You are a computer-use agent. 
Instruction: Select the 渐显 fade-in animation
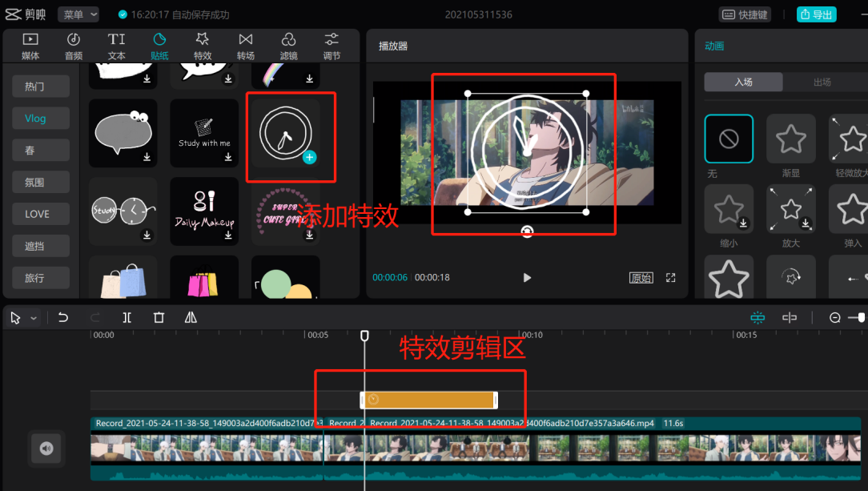tap(790, 139)
